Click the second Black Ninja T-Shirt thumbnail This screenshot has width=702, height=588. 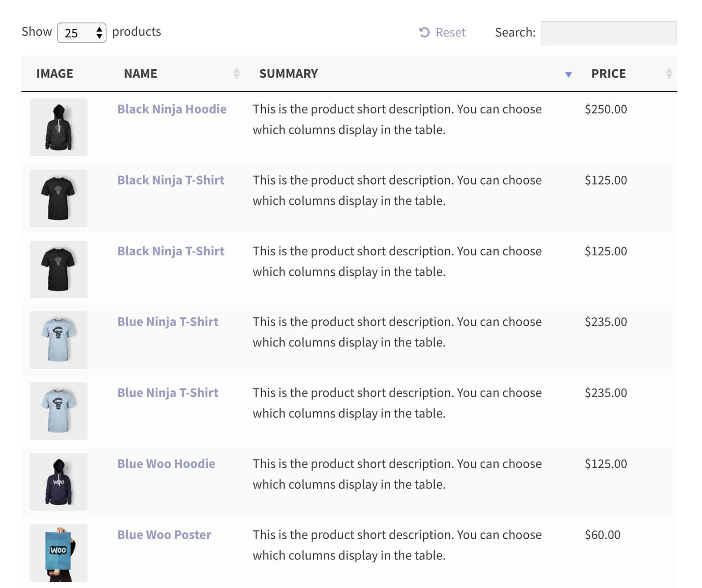coord(58,269)
